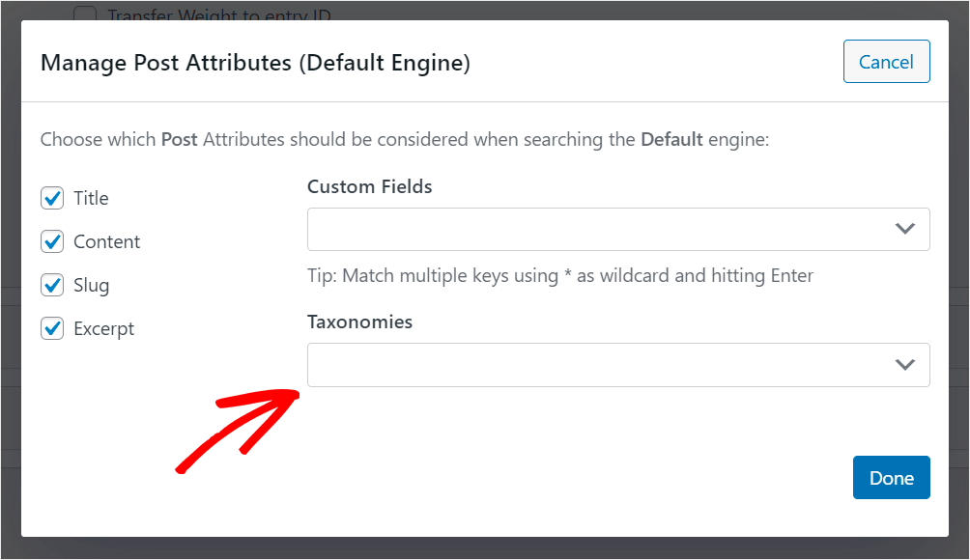Click the Custom Fields heading label
The image size is (970, 560).
[x=369, y=186]
